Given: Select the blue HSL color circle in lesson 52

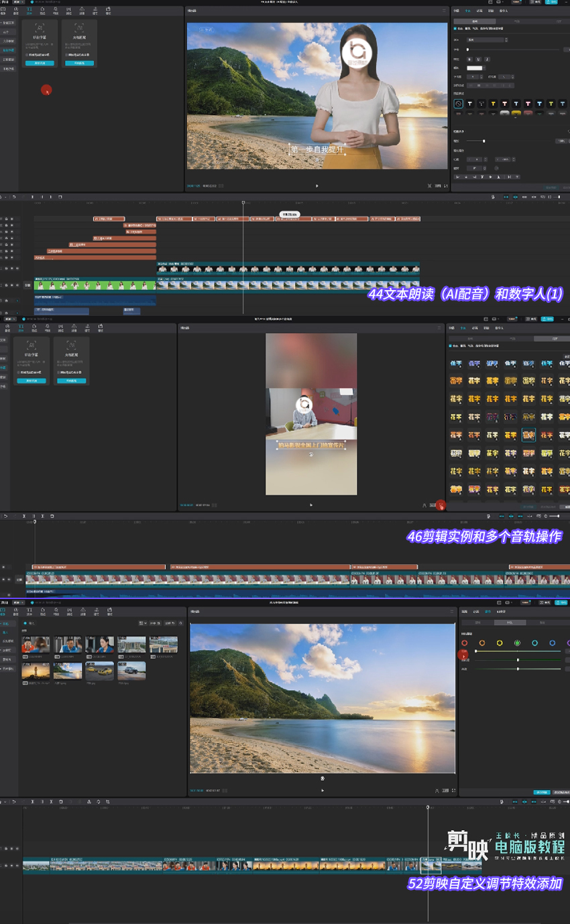Looking at the screenshot, I should point(553,643).
